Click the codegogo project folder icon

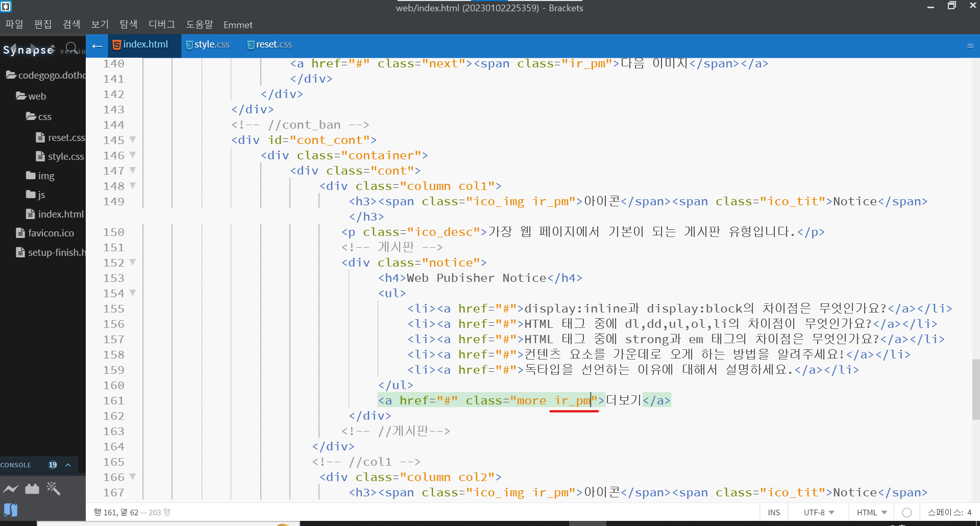click(11, 75)
